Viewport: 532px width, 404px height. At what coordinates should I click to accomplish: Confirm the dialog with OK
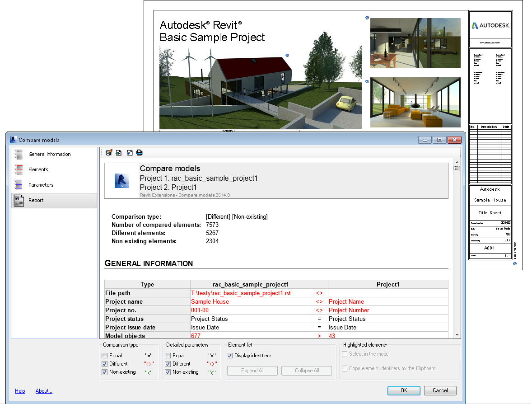[x=403, y=390]
